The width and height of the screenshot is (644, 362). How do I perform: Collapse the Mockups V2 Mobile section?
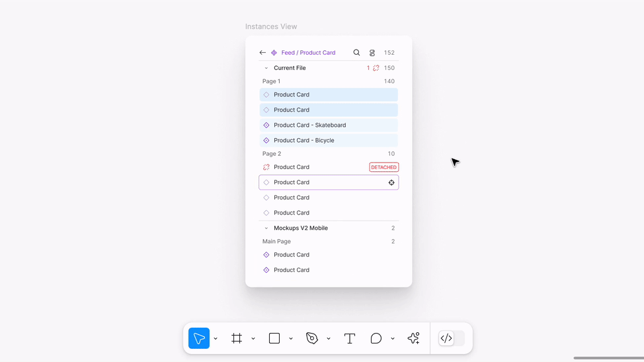[x=266, y=228]
